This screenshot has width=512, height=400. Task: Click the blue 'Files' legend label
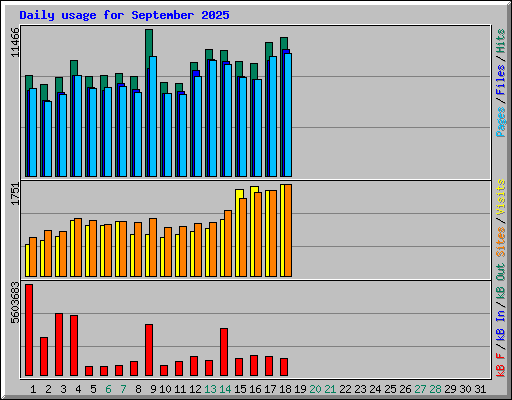tap(501, 80)
